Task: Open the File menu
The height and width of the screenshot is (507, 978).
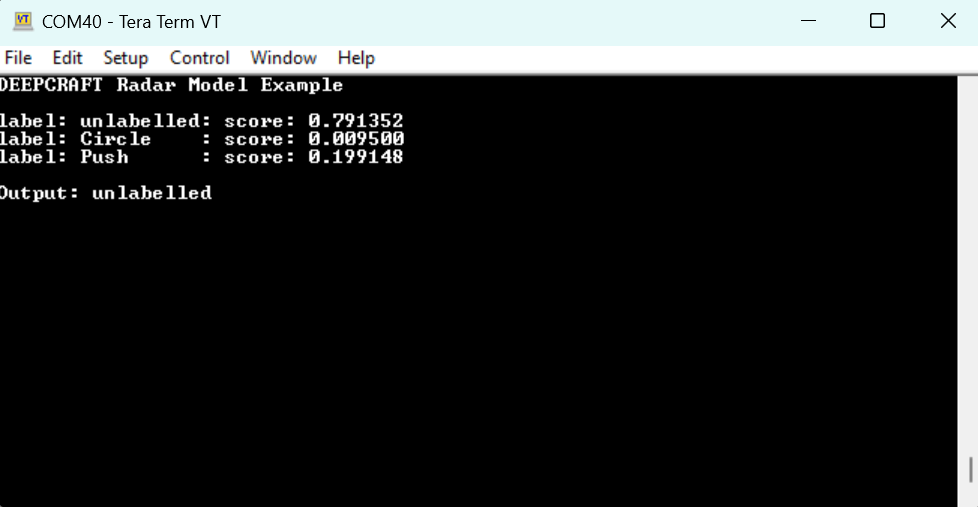Action: (18, 58)
